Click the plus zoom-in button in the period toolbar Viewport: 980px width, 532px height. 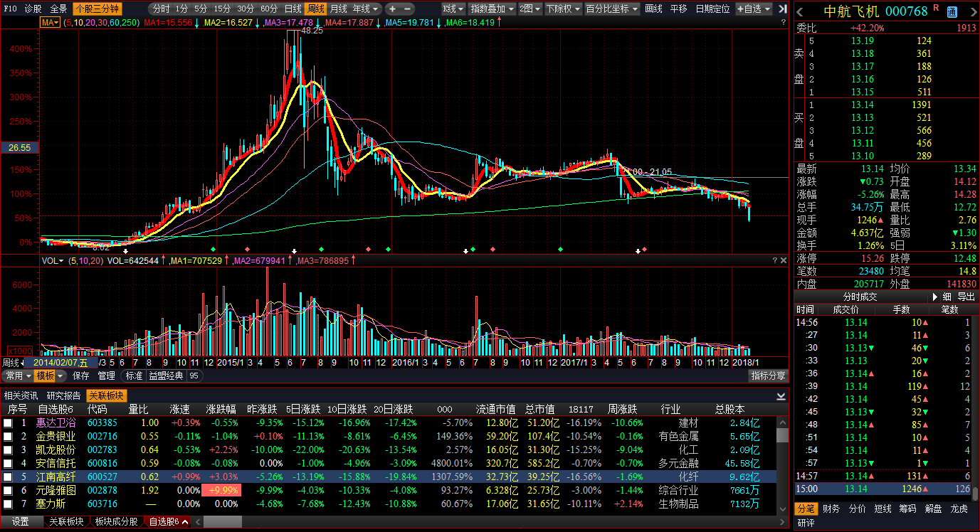(x=392, y=9)
